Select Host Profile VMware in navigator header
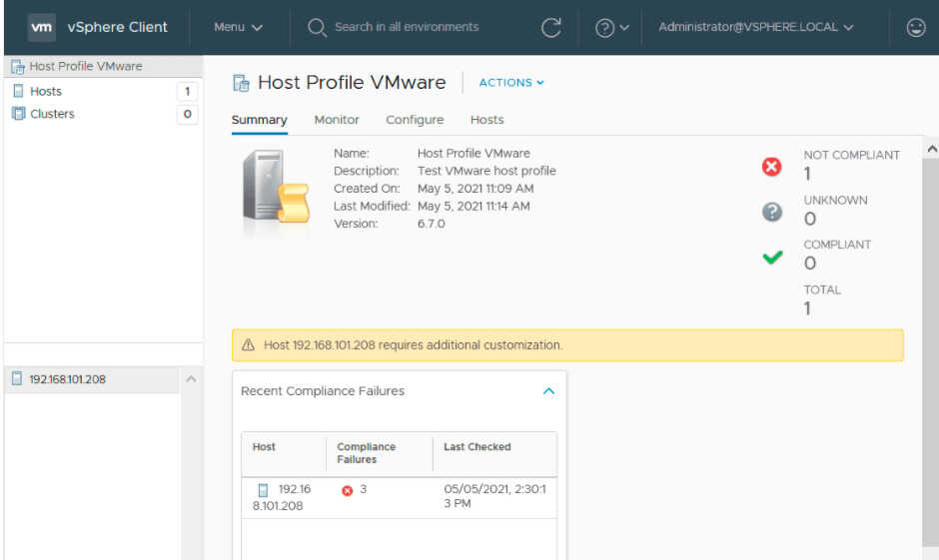Viewport: 939px width, 560px height. [86, 66]
